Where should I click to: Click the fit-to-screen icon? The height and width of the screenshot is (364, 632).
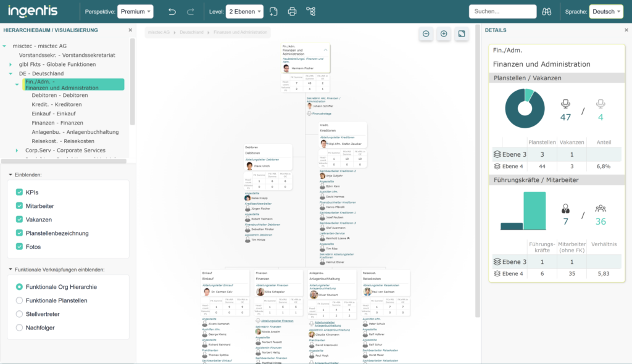coord(462,34)
